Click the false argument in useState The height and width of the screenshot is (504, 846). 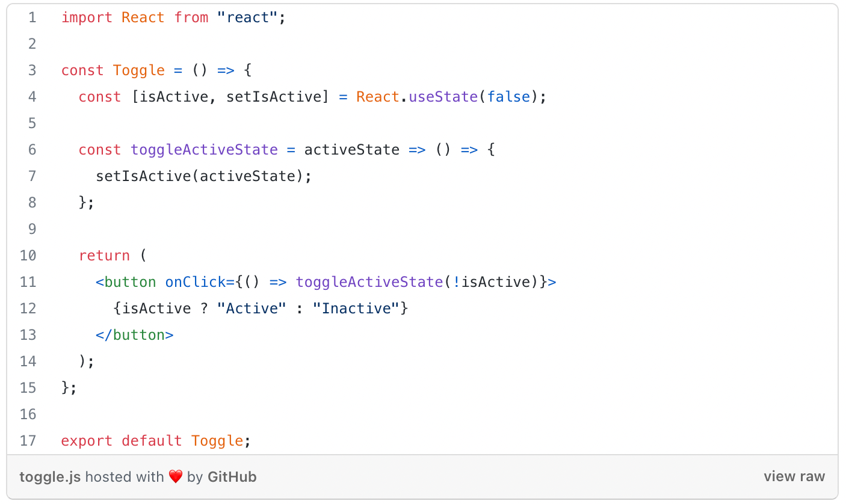coord(508,97)
